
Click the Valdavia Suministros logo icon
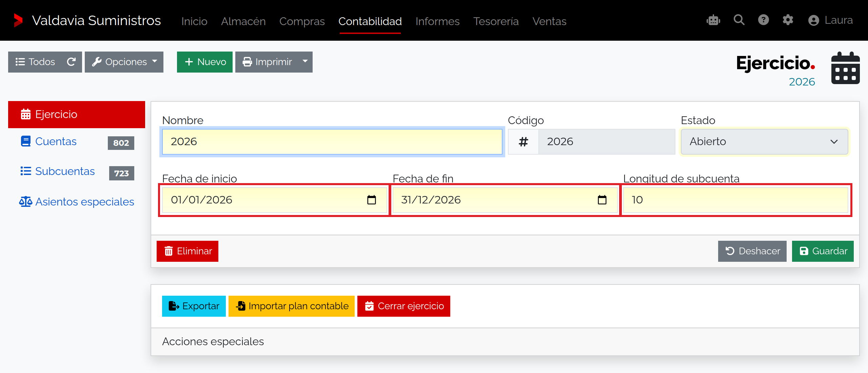pyautogui.click(x=18, y=20)
